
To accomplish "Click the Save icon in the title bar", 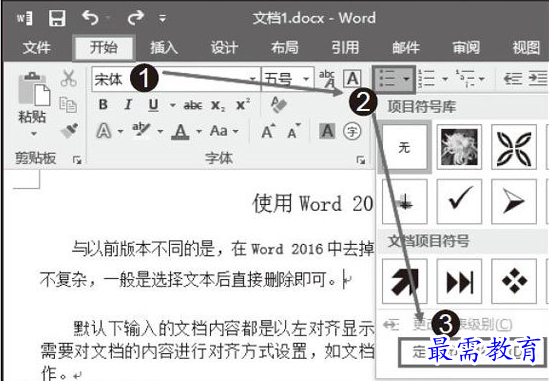I will coord(57,18).
